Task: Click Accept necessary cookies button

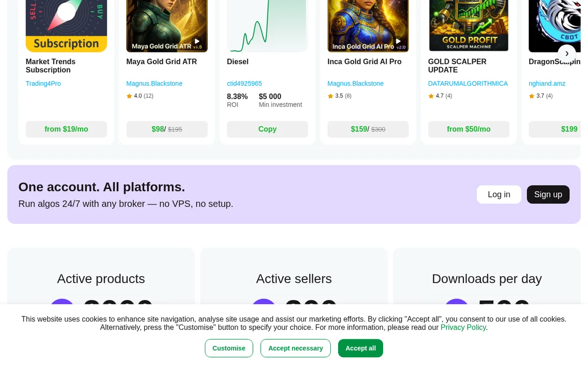Action: point(295,348)
